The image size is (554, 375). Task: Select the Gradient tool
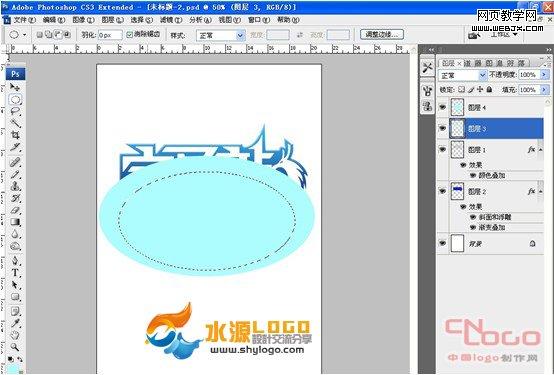coord(15,222)
